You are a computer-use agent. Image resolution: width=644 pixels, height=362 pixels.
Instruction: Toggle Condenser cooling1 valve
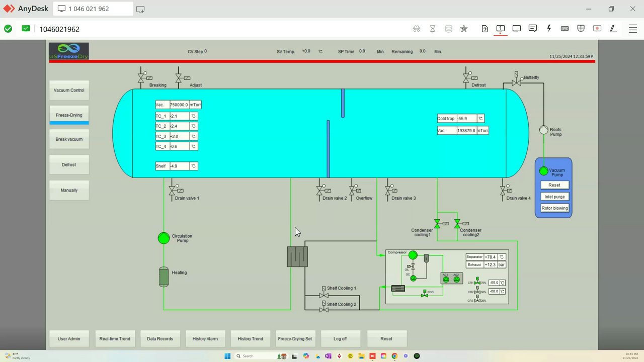click(437, 224)
